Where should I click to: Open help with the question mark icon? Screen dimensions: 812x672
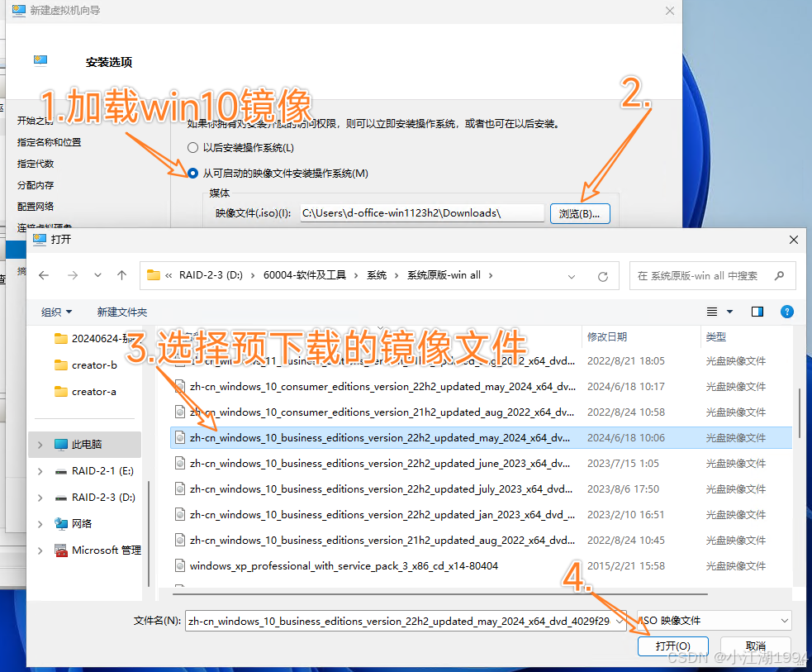pyautogui.click(x=786, y=312)
